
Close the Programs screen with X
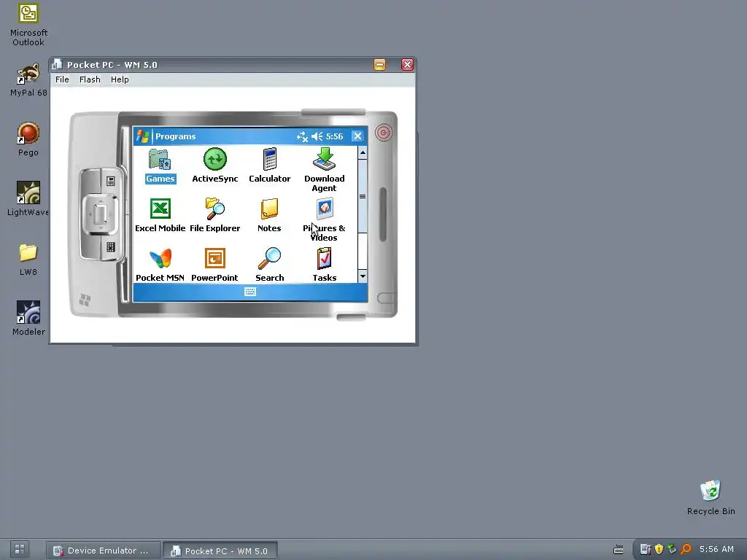click(357, 136)
